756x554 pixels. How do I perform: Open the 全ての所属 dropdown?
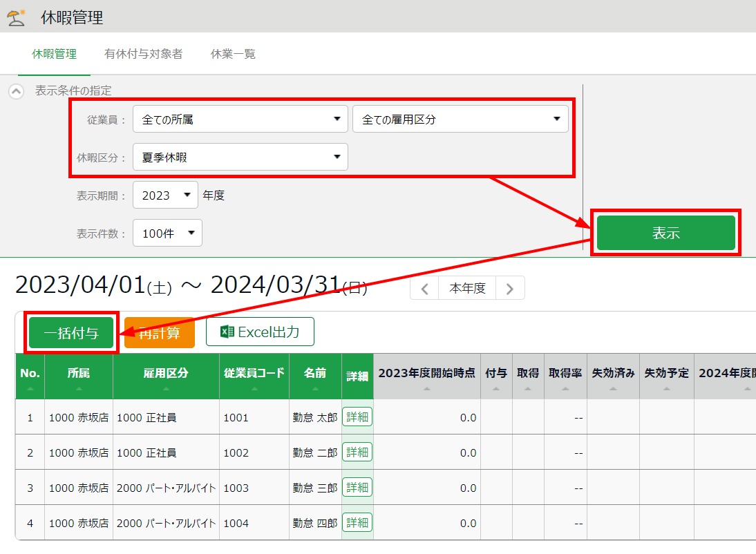[x=240, y=119]
